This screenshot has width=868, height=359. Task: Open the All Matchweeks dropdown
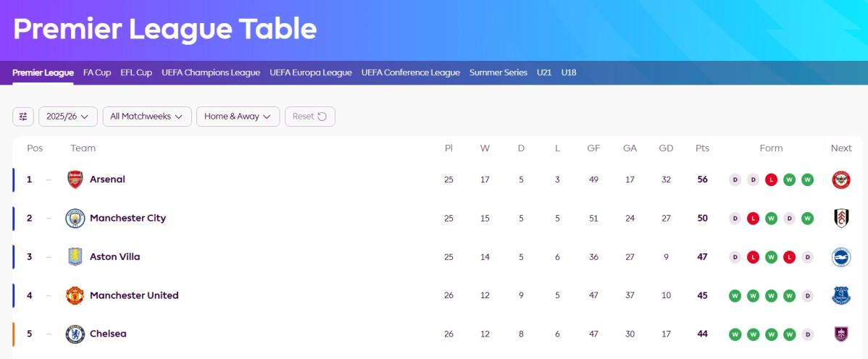[147, 117]
